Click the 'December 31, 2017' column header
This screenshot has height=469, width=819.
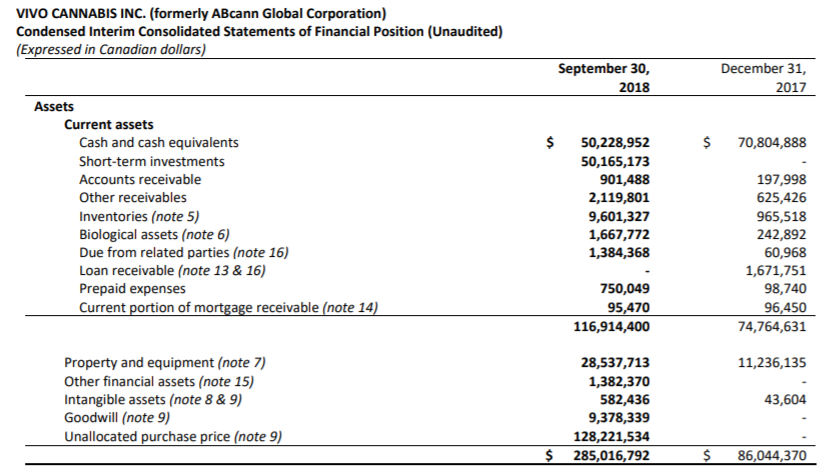(763, 77)
